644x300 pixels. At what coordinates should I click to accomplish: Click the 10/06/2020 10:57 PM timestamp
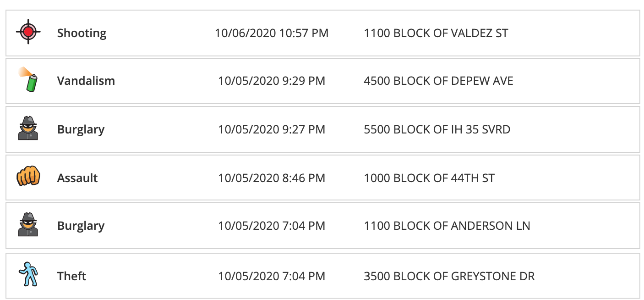pos(272,33)
